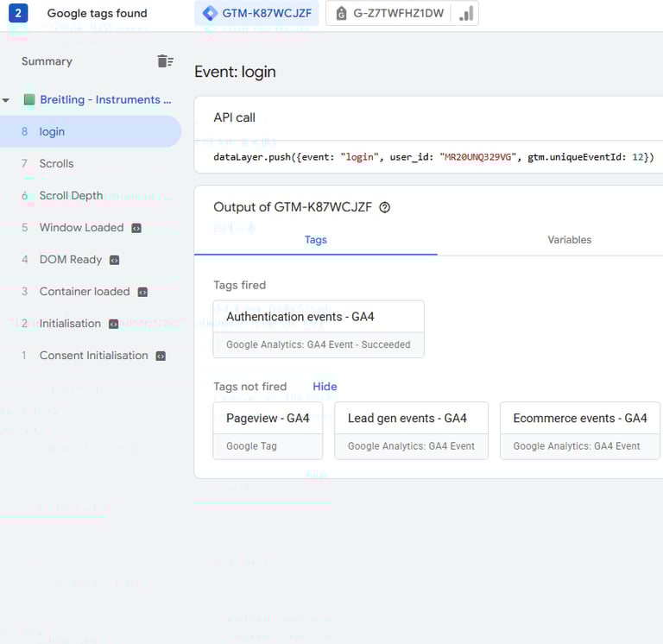Click the GTM diamond logo icon
This screenshot has width=663, height=644.
[210, 13]
